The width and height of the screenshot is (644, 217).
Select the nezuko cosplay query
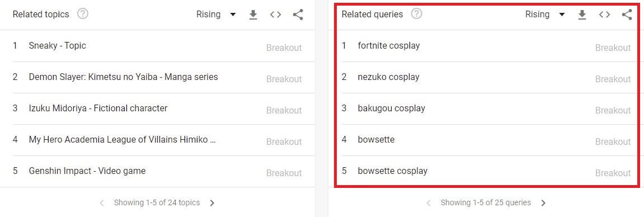[486, 78]
